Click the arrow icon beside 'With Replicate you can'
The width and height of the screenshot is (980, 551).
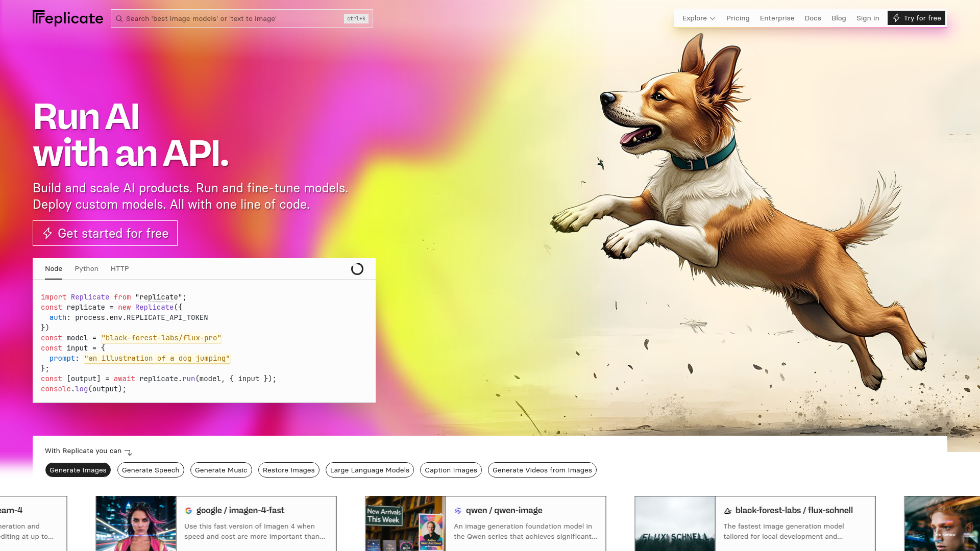tap(129, 452)
